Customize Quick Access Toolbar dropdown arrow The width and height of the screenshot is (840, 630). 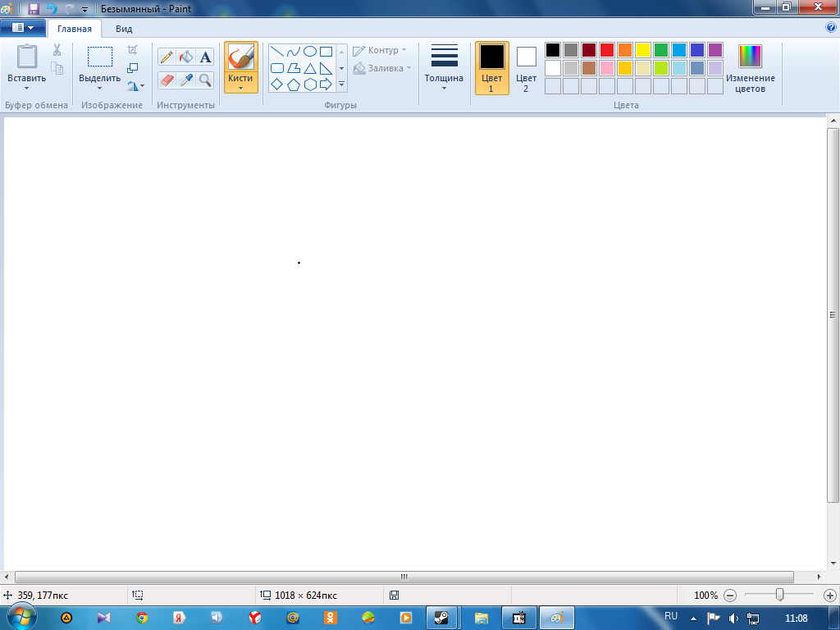tap(84, 9)
